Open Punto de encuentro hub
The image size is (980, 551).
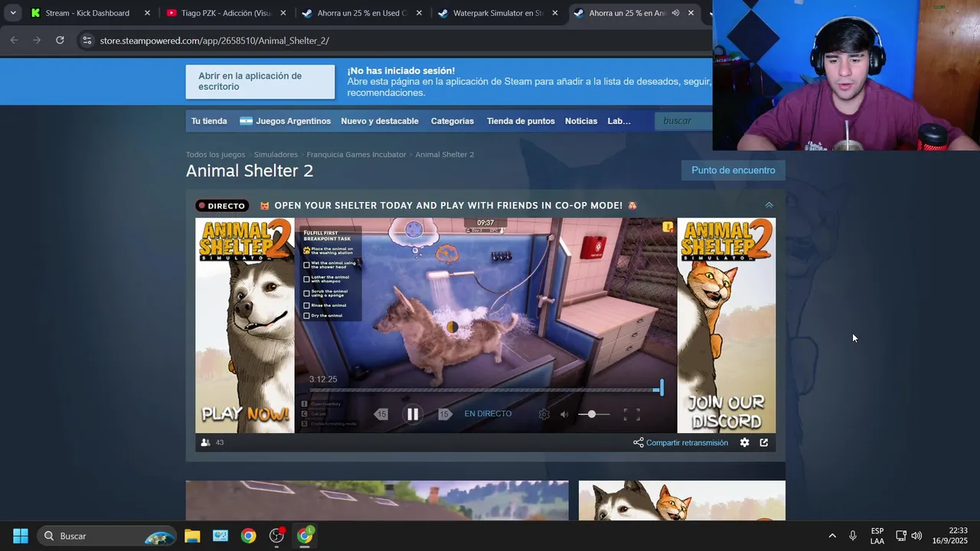[733, 170]
